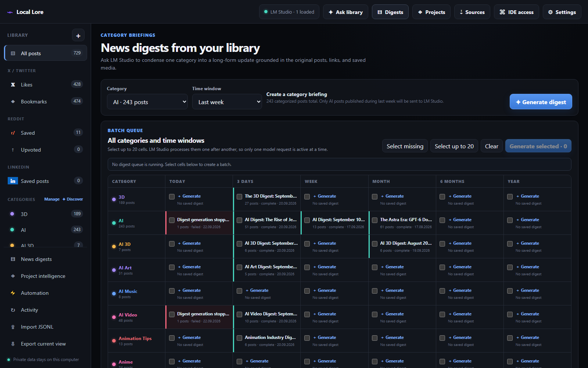Click the Manage categories link
This screenshot has width=588, height=368.
52,199
